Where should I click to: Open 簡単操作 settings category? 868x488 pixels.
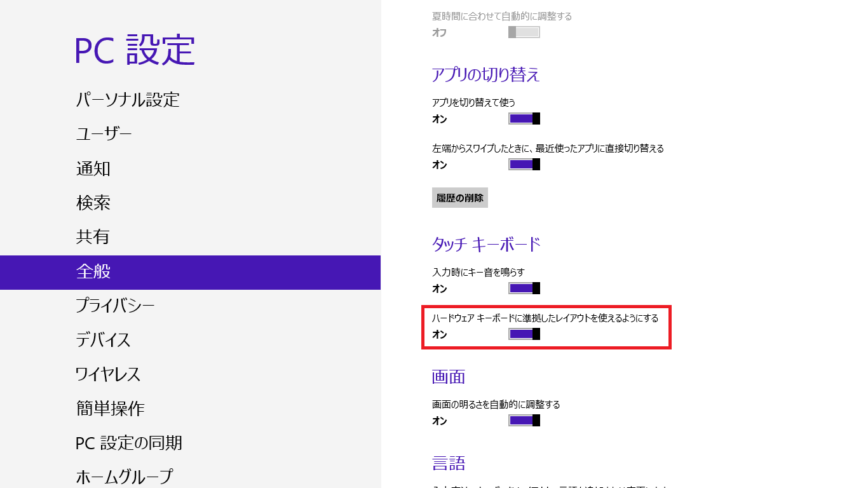(x=111, y=409)
